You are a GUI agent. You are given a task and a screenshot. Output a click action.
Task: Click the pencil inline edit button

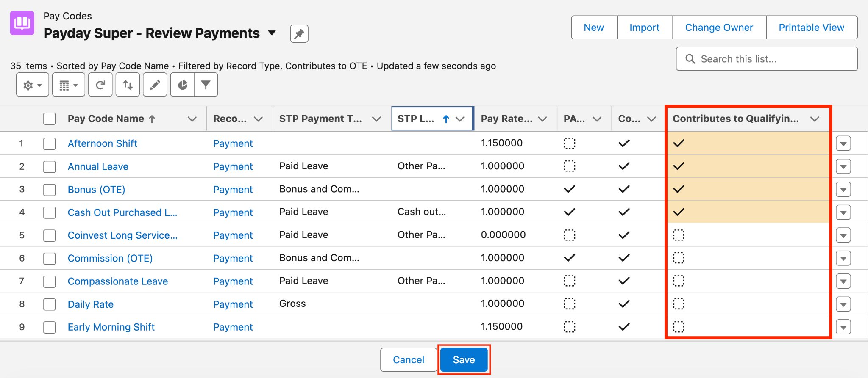[x=155, y=85]
